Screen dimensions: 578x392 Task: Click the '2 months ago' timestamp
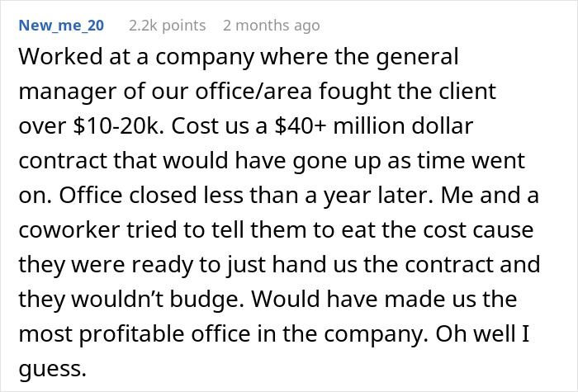[x=271, y=26]
